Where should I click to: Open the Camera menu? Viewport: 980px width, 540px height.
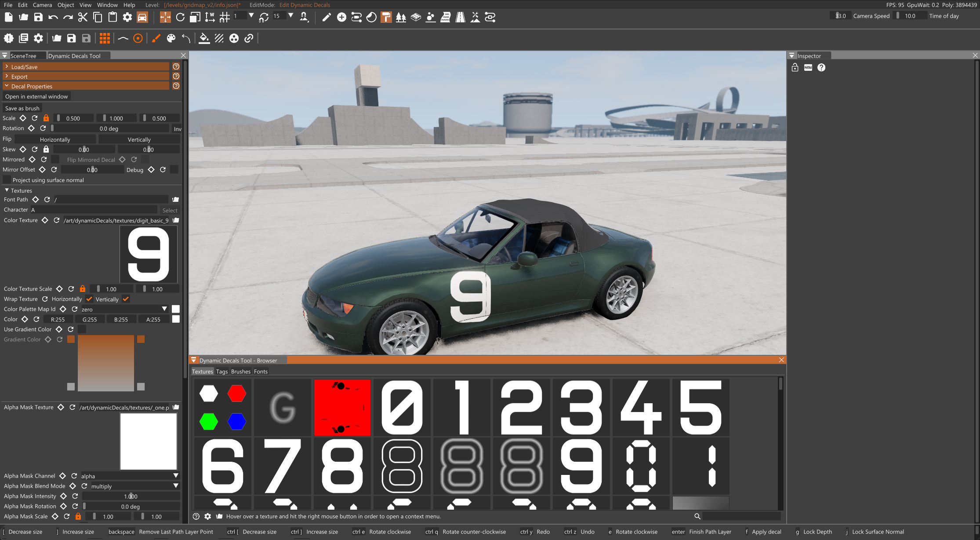42,5
